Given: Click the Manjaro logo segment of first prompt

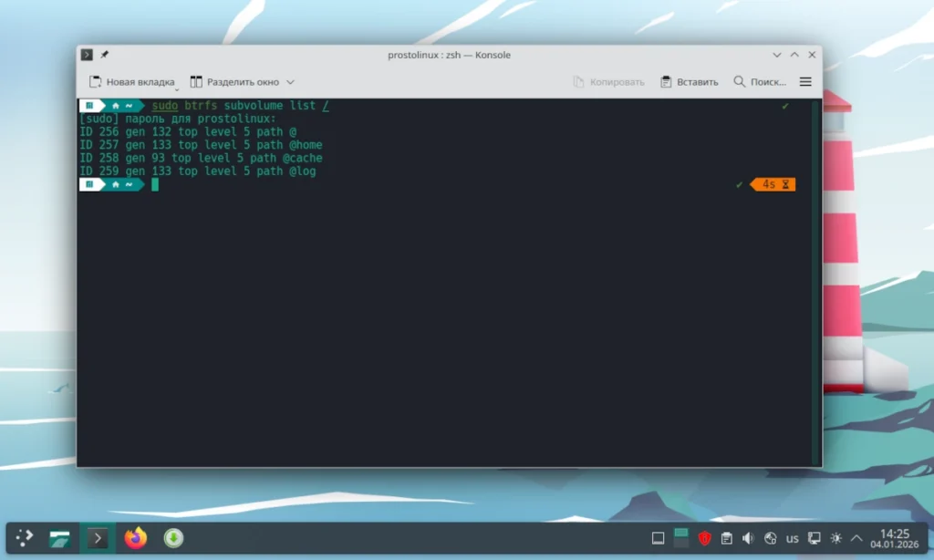Looking at the screenshot, I should pos(89,106).
